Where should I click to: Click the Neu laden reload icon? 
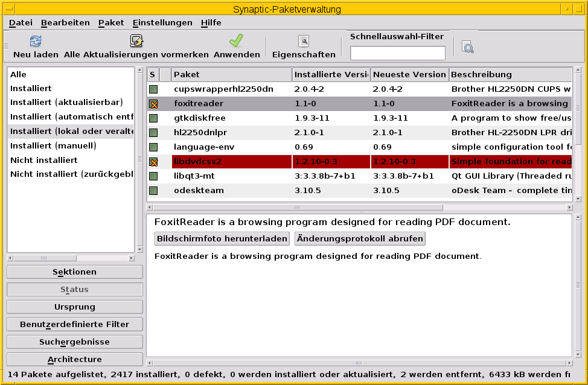click(x=35, y=40)
